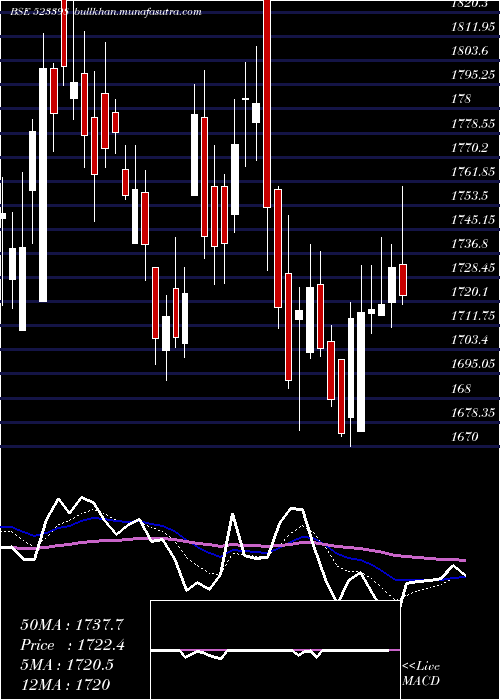
Task: Click the 1711.75 price axis label
Action: 473,317
